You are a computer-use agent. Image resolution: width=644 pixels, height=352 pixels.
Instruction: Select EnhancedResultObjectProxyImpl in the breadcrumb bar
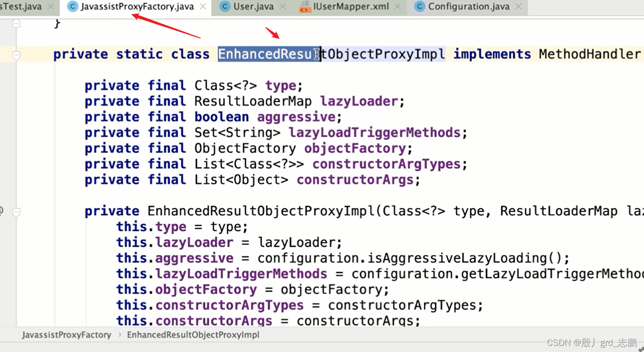[193, 335]
